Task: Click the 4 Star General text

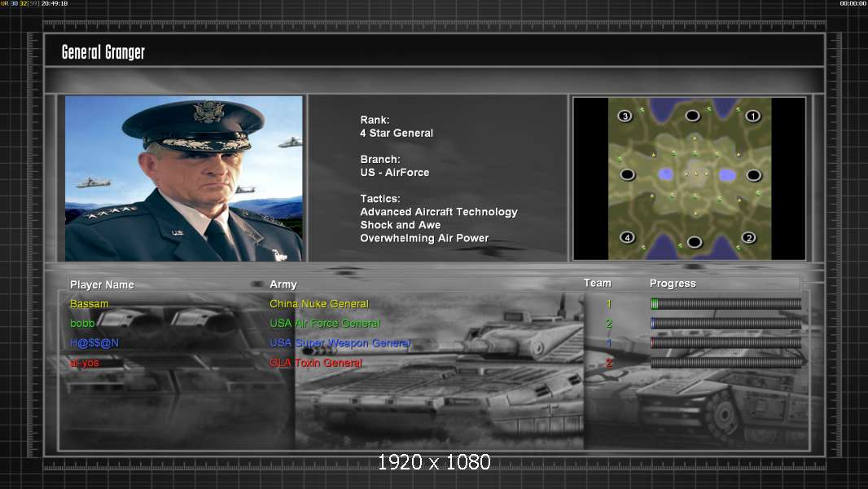Action: click(x=397, y=133)
